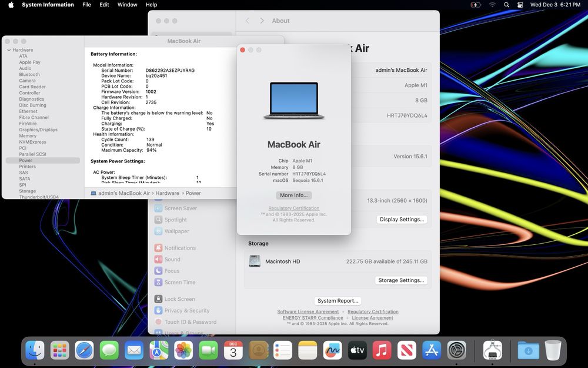Open Calendar app in dock

coord(233,350)
